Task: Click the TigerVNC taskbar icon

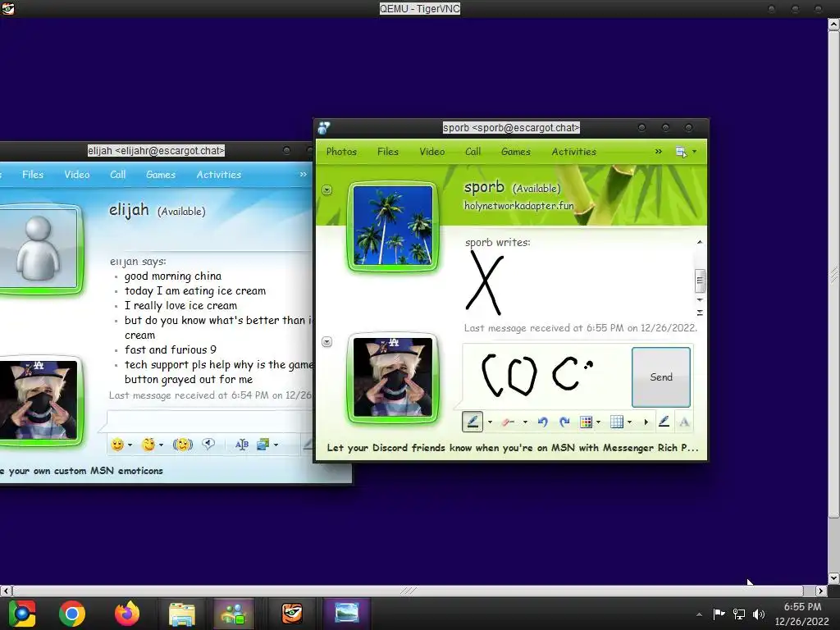Action: [292, 614]
